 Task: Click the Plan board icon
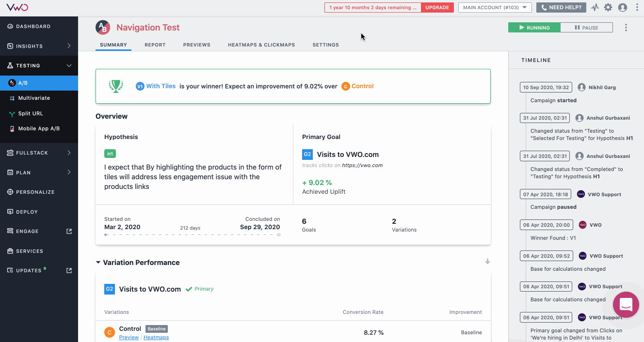(x=10, y=172)
